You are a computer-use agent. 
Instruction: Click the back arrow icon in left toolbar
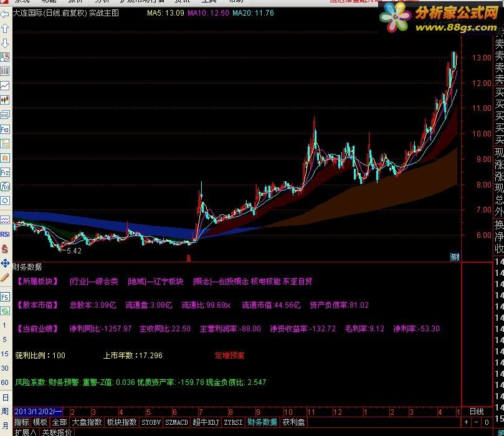[4, 14]
